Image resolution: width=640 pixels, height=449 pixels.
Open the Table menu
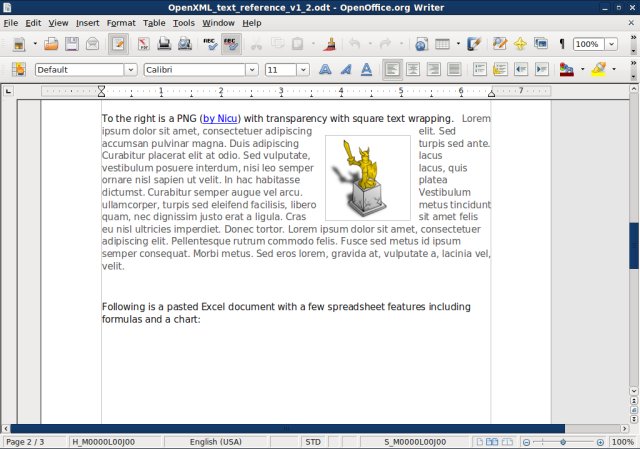point(154,23)
